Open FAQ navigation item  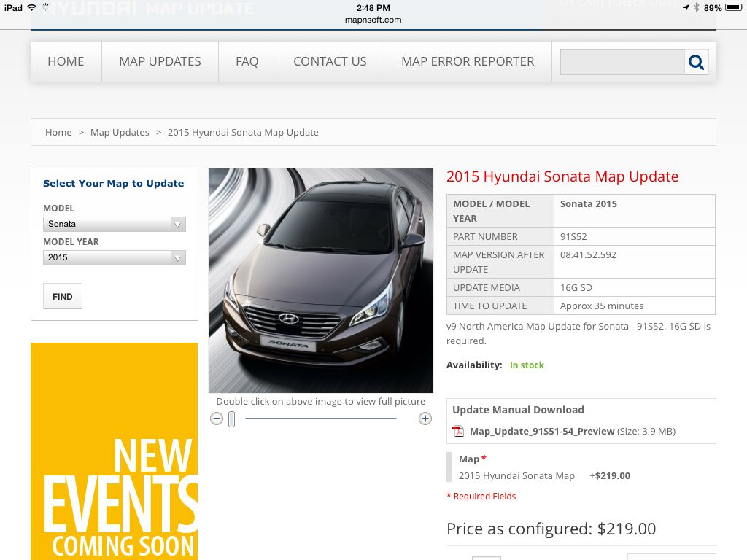click(247, 61)
